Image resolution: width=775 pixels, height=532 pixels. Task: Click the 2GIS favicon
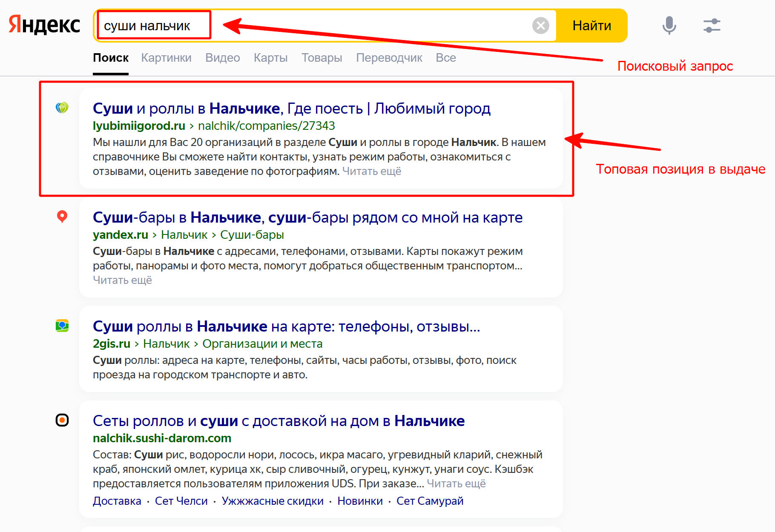(62, 326)
